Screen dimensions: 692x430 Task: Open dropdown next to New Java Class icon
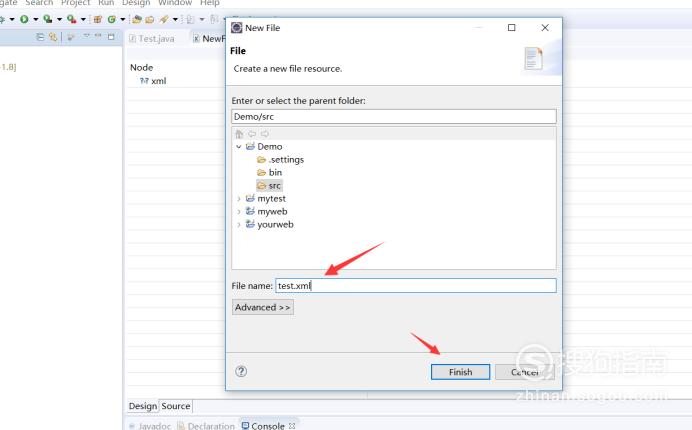123,19
